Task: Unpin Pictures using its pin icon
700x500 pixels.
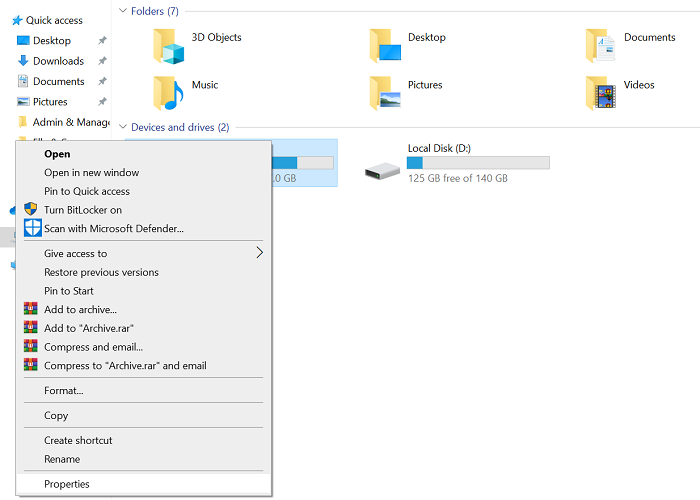Action: 102,102
